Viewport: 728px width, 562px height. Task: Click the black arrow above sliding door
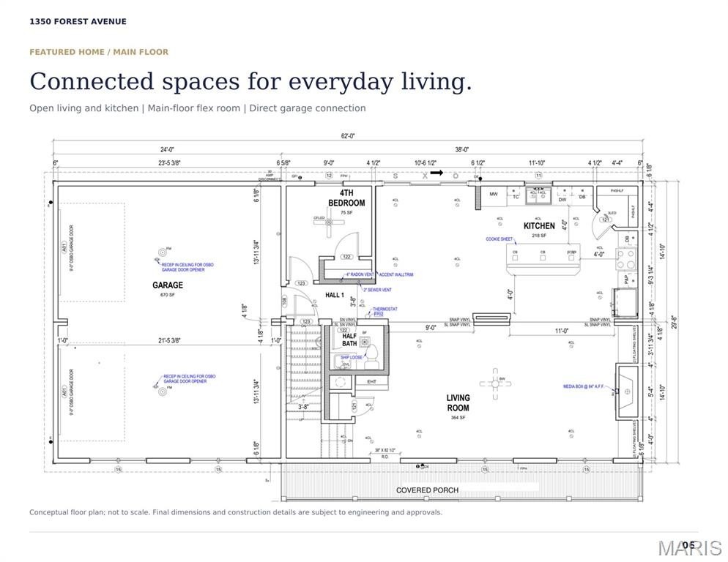coord(437,173)
